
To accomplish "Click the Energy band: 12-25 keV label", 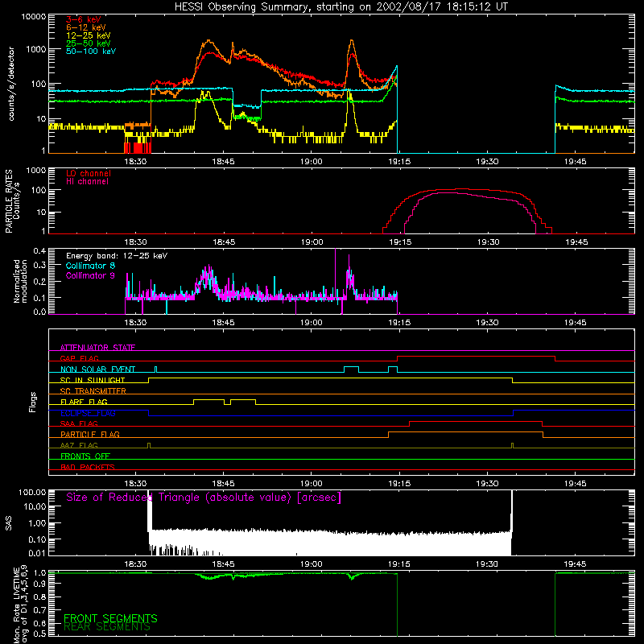I will pyautogui.click(x=117, y=256).
